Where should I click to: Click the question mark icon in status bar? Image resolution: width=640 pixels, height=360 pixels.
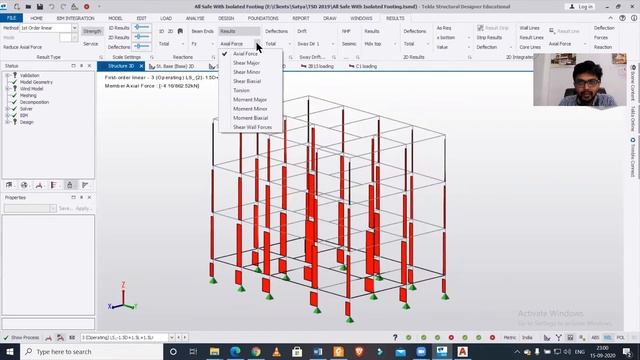point(395,338)
